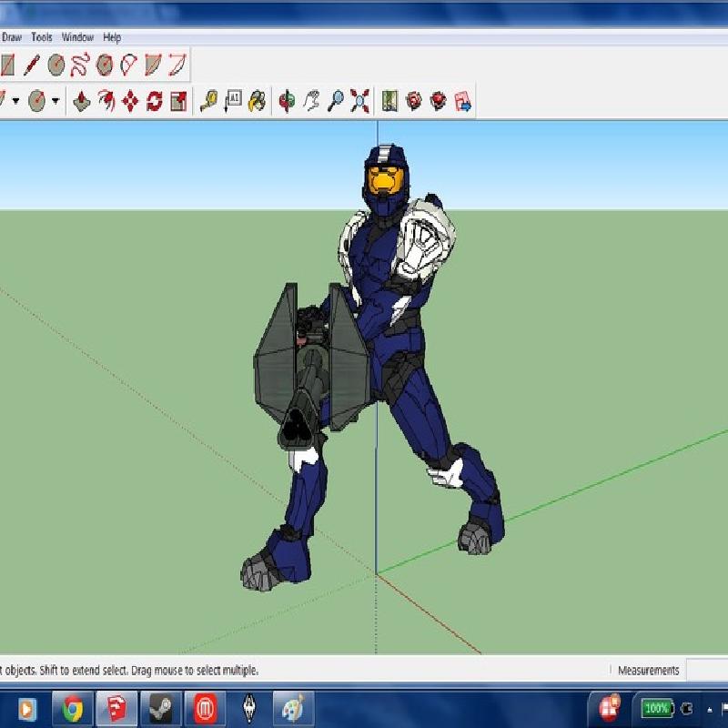
Task: Open the Help menu
Action: pyautogui.click(x=112, y=37)
